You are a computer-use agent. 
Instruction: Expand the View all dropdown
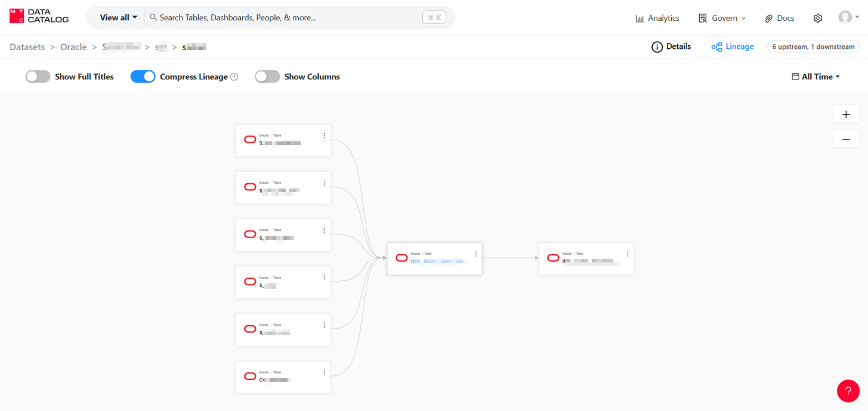tap(118, 18)
